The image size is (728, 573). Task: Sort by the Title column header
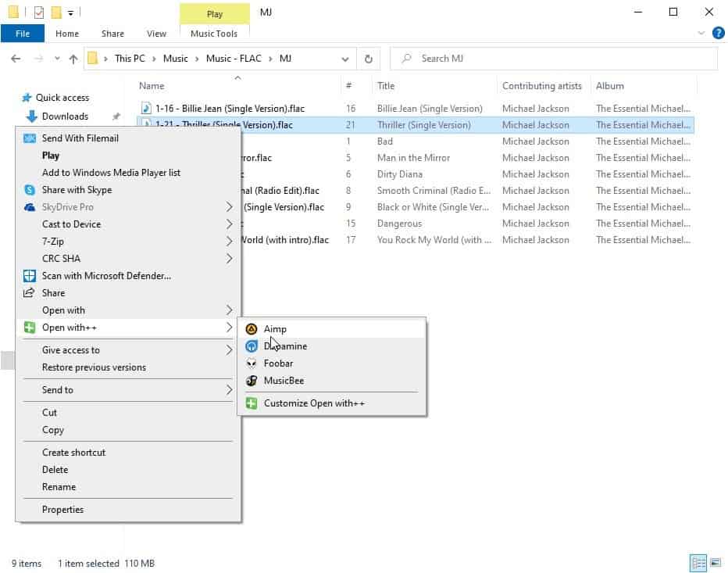click(434, 85)
